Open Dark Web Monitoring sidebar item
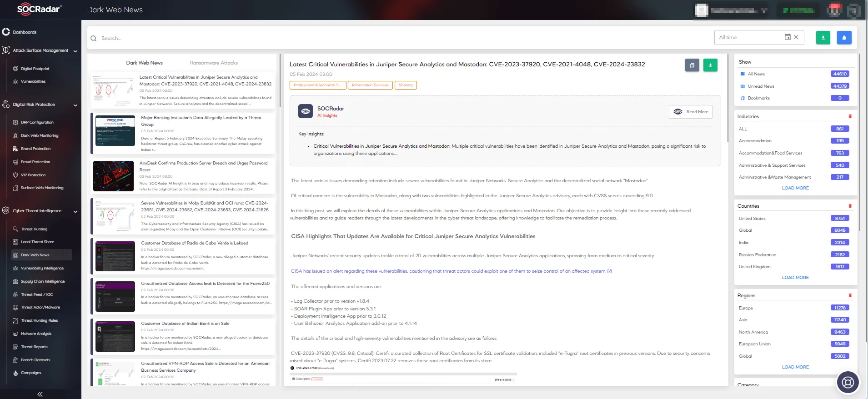 (x=39, y=135)
